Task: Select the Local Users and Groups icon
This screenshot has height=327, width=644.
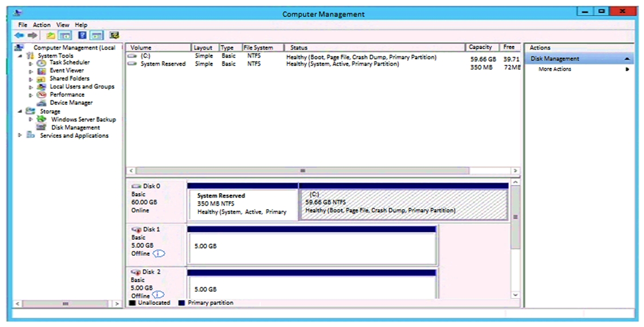Action: pyautogui.click(x=41, y=87)
